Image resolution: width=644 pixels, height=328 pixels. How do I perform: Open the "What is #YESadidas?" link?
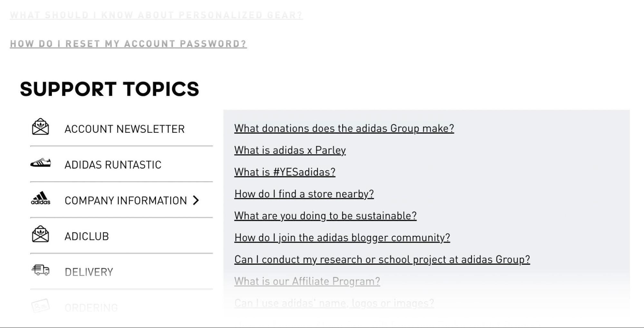click(285, 172)
